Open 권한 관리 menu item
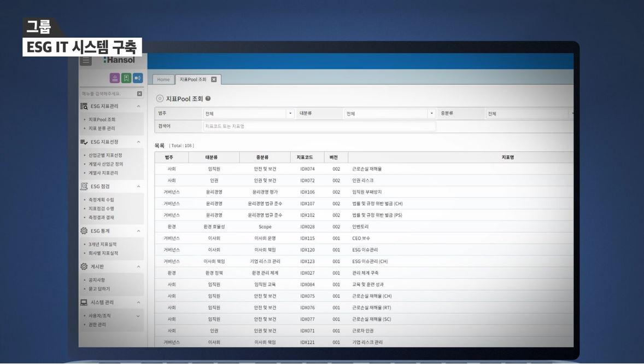 coord(97,325)
